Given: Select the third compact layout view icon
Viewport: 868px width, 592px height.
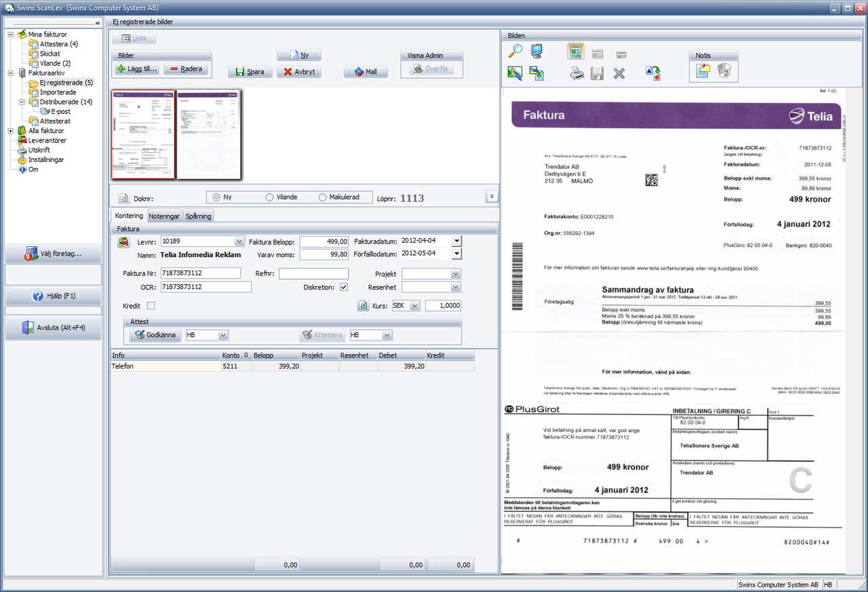Looking at the screenshot, I should (x=621, y=54).
